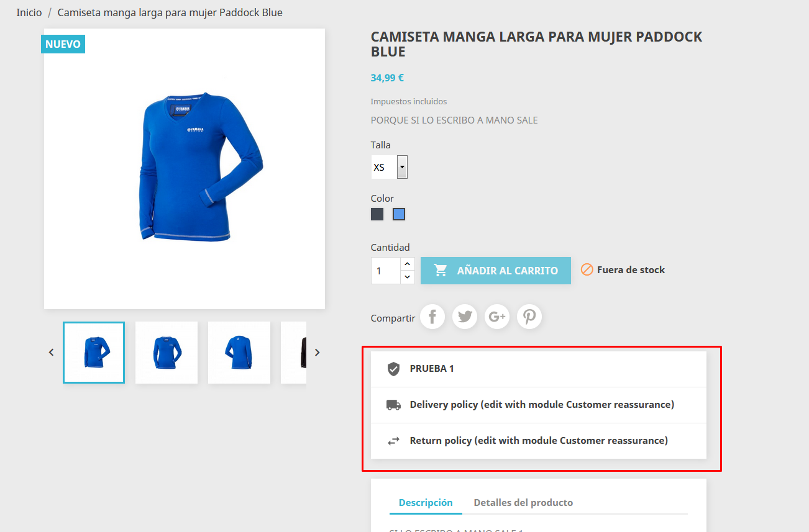
Task: Click the delivery truck icon
Action: tap(393, 405)
